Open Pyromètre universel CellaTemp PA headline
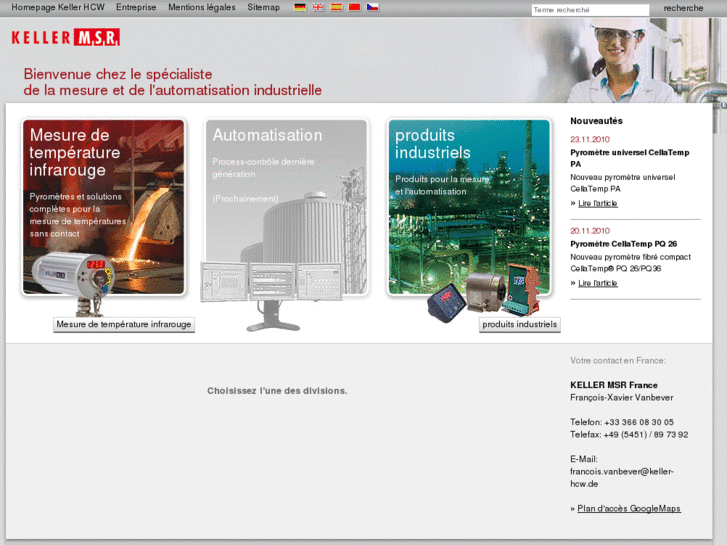 coord(630,158)
